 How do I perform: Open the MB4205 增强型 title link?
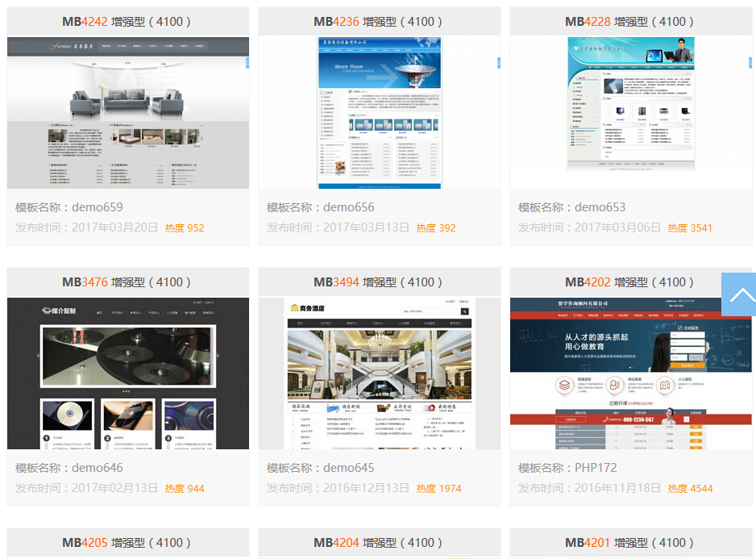[128, 543]
